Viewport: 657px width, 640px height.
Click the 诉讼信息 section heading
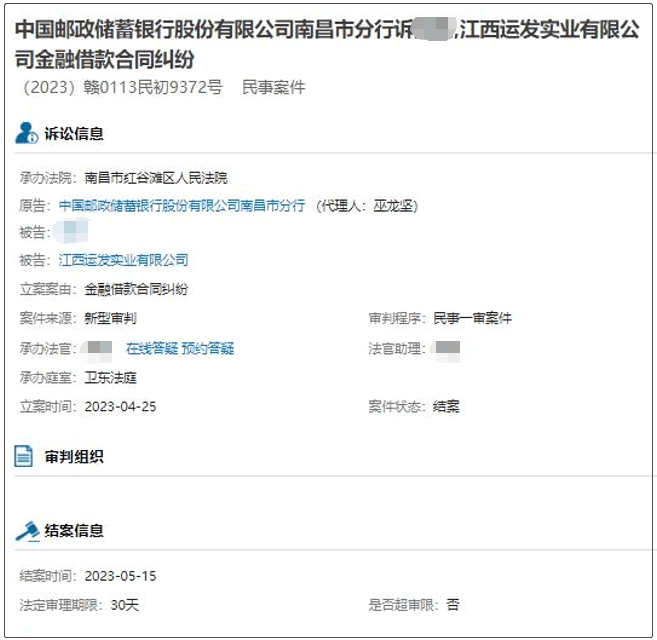(x=74, y=134)
